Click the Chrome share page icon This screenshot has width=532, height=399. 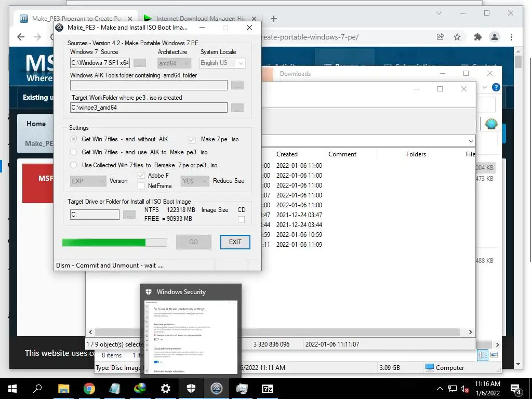[x=441, y=37]
